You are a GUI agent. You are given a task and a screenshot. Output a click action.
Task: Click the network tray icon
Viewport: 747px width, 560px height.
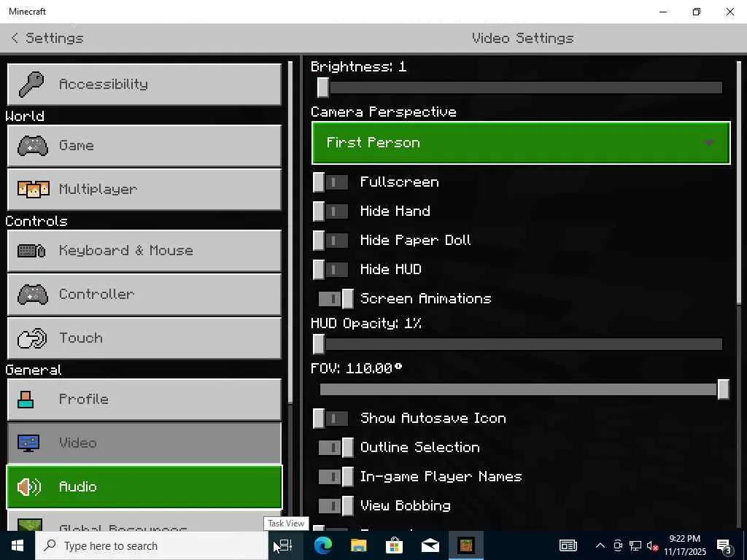point(635,545)
